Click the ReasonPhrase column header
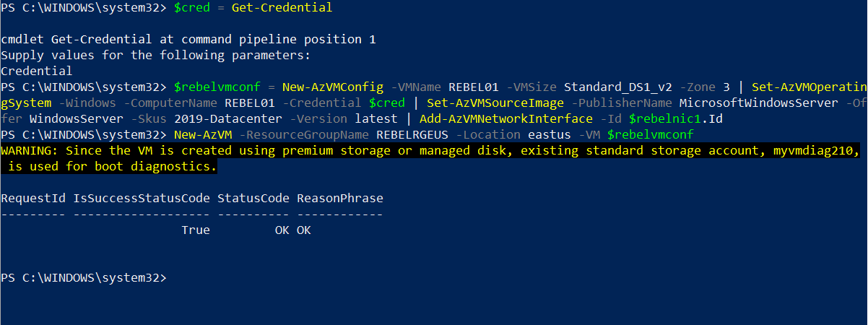The image size is (868, 325). click(x=340, y=198)
